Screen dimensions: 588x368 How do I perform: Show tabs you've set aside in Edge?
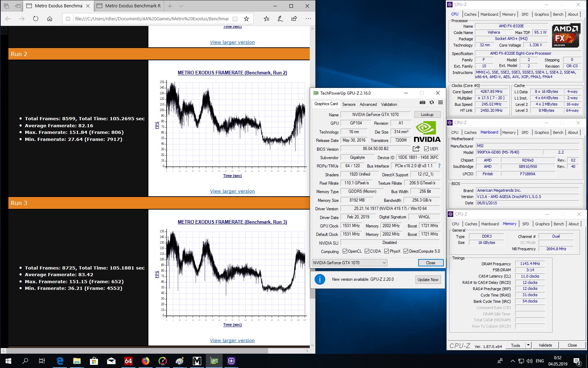coord(6,6)
